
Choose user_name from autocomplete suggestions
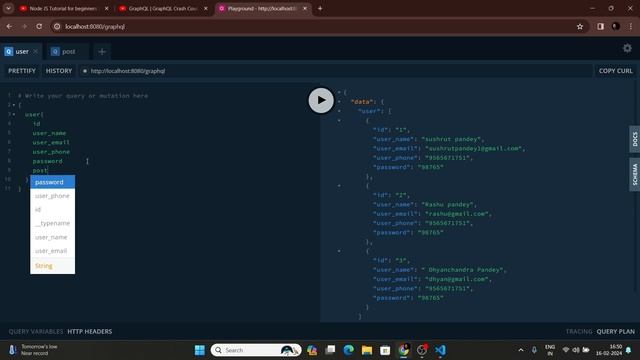click(x=53, y=237)
